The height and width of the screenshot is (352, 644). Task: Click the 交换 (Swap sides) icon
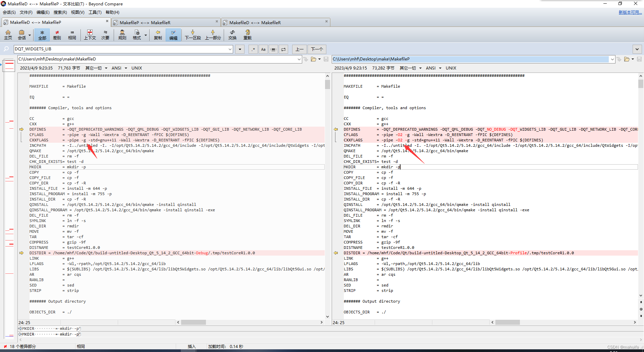(232, 35)
